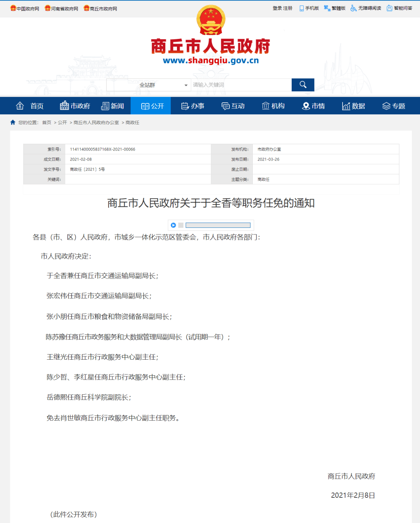Click the layers icon beside 专题
The height and width of the screenshot is (523, 420).
386,106
